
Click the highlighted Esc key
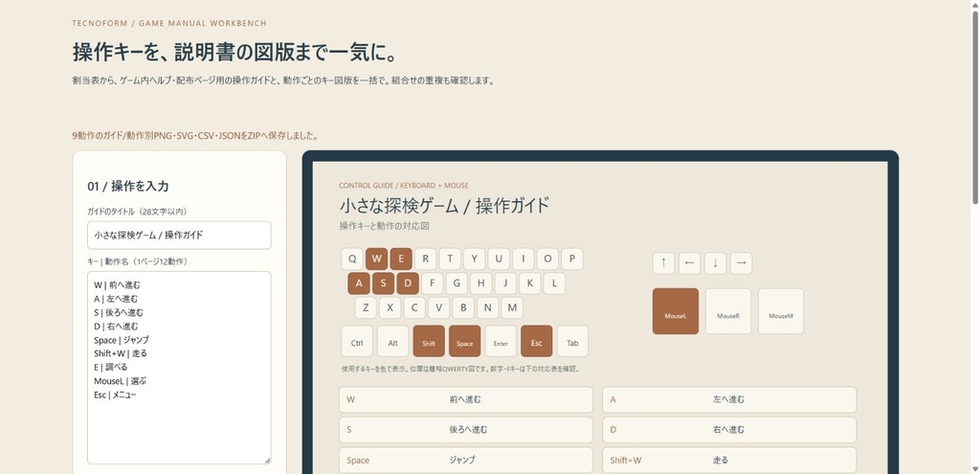pos(537,341)
